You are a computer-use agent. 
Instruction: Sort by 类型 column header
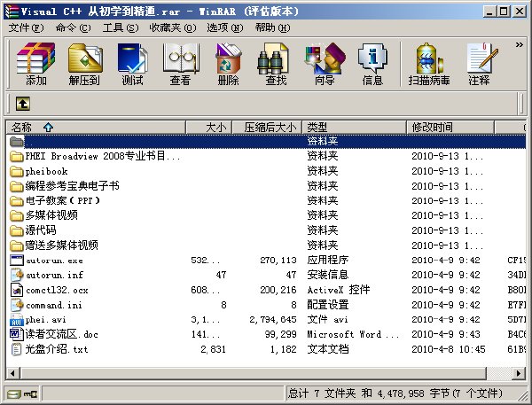(354, 128)
